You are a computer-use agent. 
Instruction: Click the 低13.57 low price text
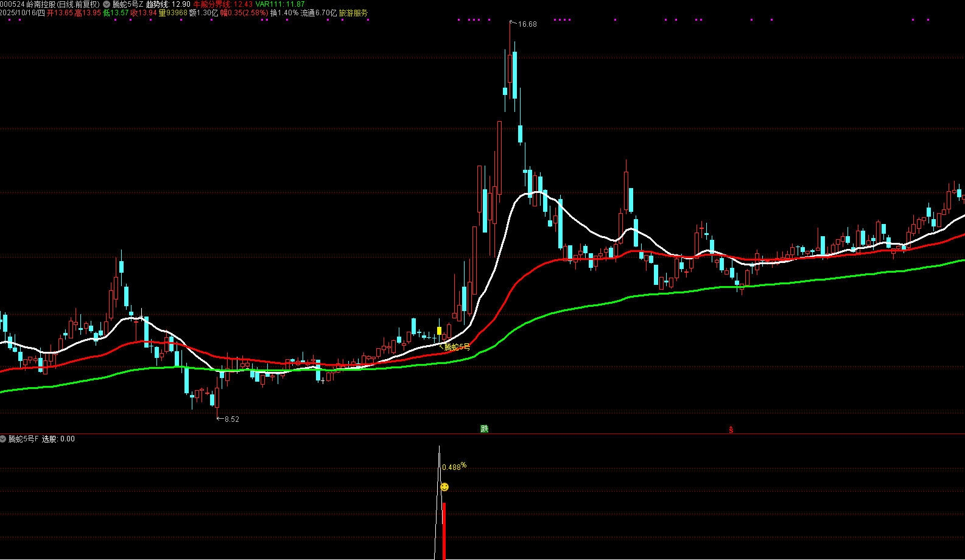[116, 13]
